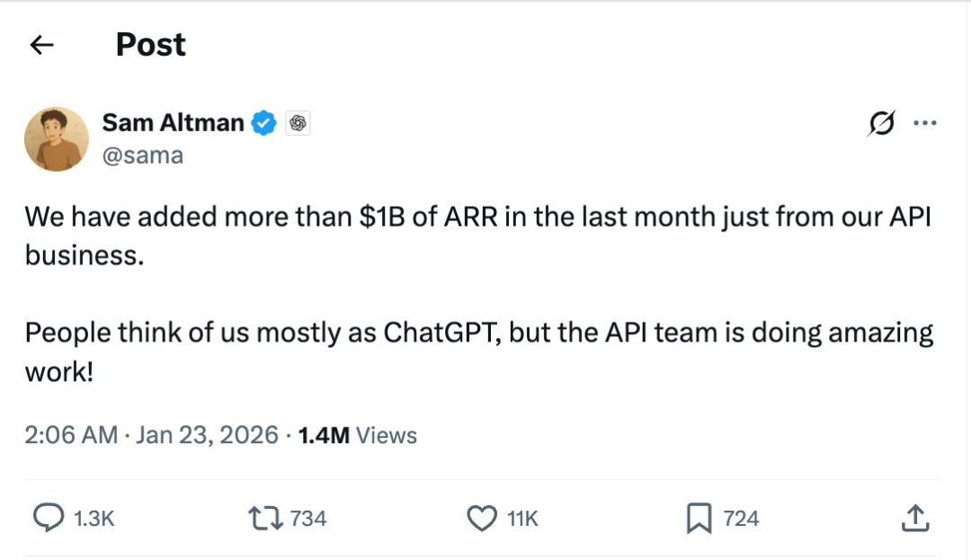This screenshot has width=971, height=560.
Task: Open the three-dot more options menu
Action: pyautogui.click(x=924, y=124)
